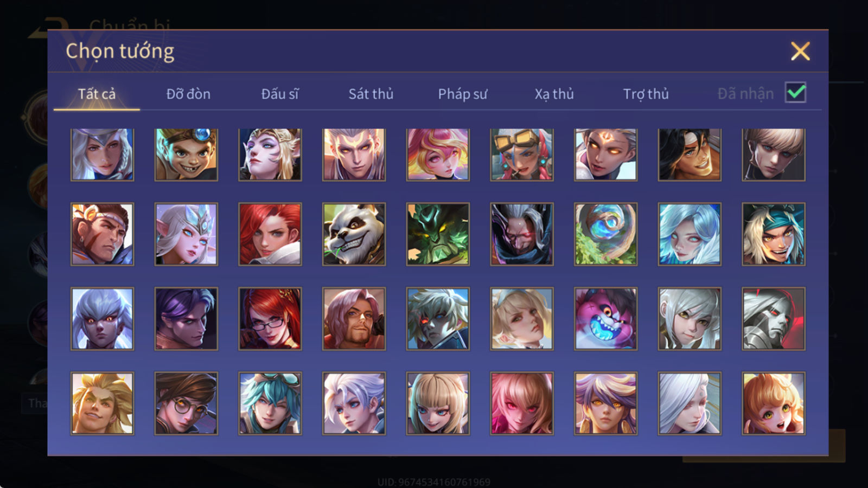Select the teal-haired hero with goggles
The image size is (868, 488).
270,403
